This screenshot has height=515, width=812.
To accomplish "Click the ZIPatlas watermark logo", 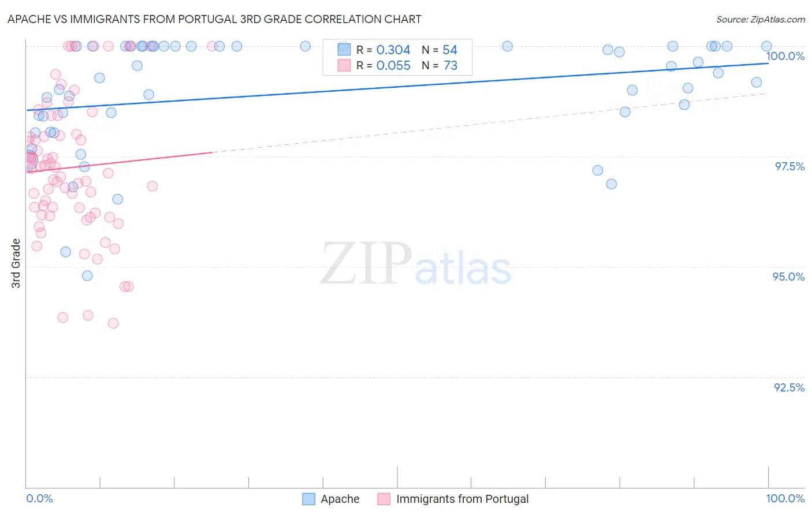I will 416,264.
